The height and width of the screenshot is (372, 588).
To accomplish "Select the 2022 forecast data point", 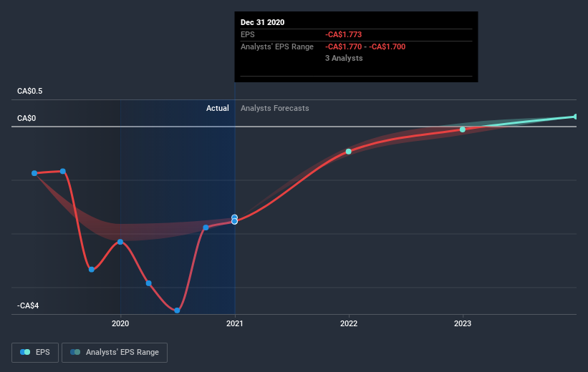I will pos(348,152).
